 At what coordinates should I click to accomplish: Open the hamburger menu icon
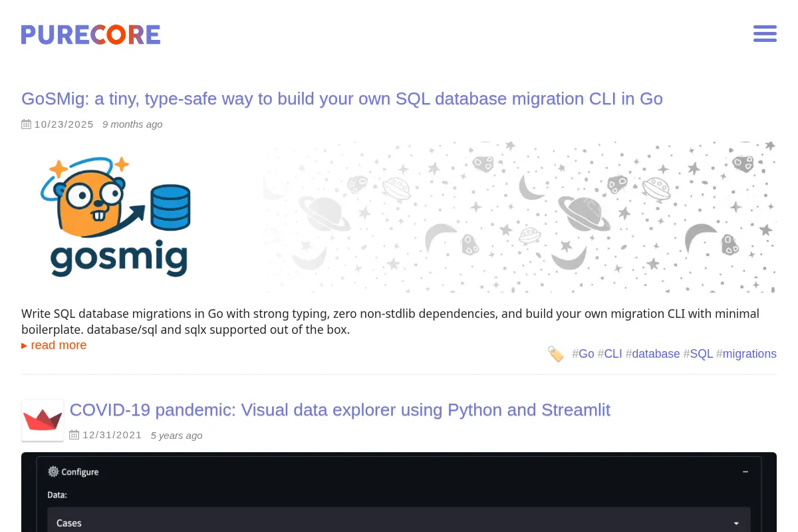765,34
